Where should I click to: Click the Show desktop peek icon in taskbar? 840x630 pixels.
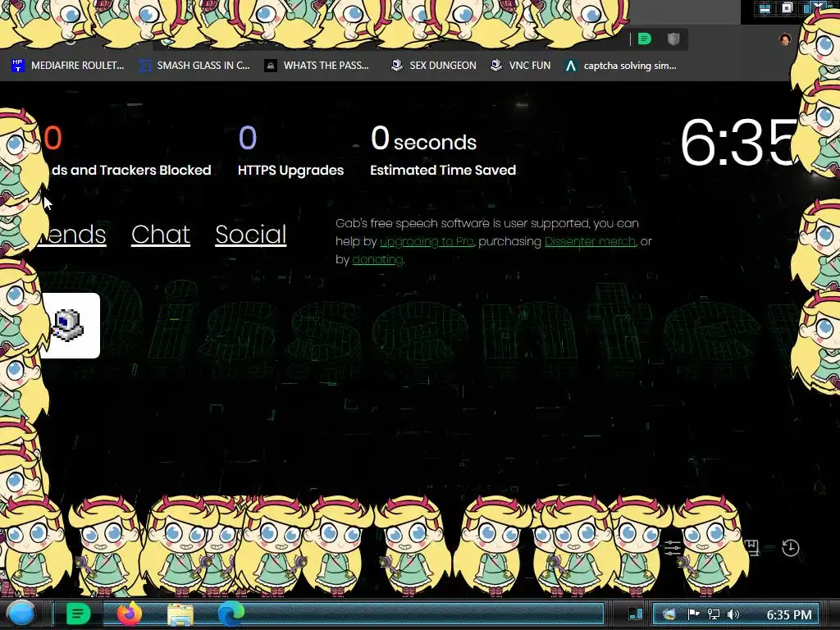(636, 614)
